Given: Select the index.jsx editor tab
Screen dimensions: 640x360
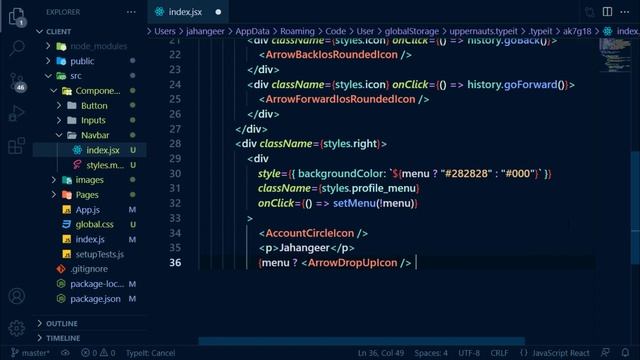Looking at the screenshot, I should coord(187,12).
